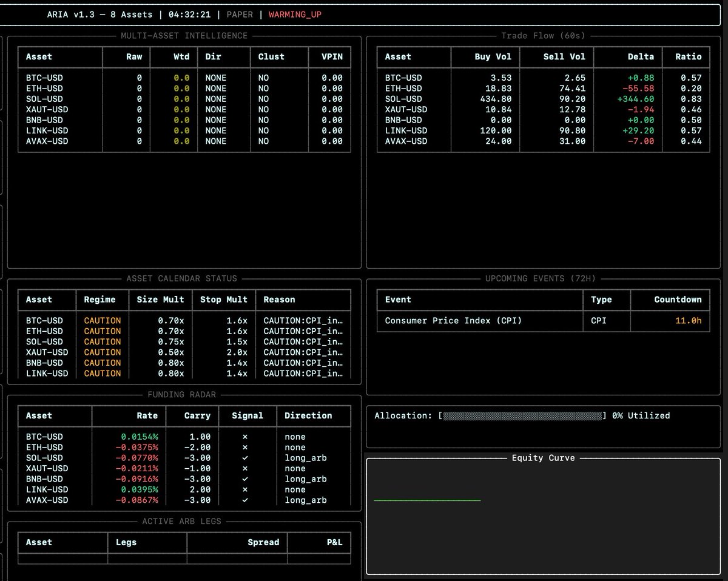This screenshot has height=581, width=728.
Task: Click SOL-USD CAUTION regime in calendar status
Action: coord(102,341)
